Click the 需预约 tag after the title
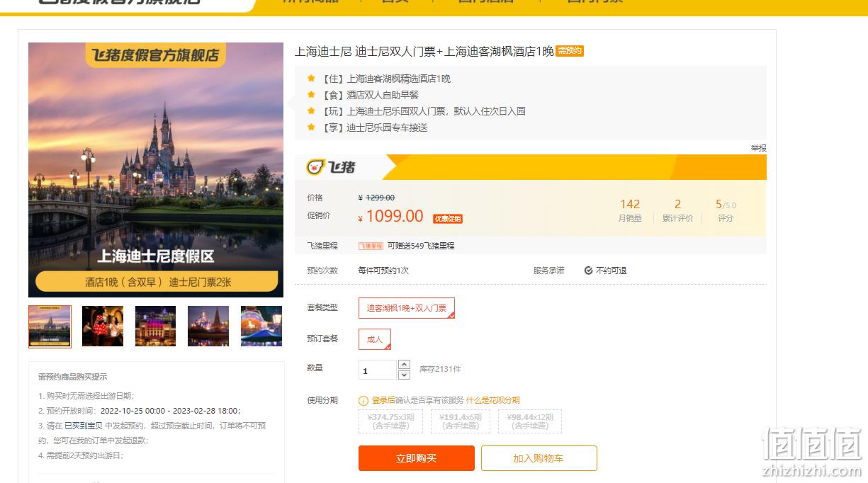 (x=570, y=51)
